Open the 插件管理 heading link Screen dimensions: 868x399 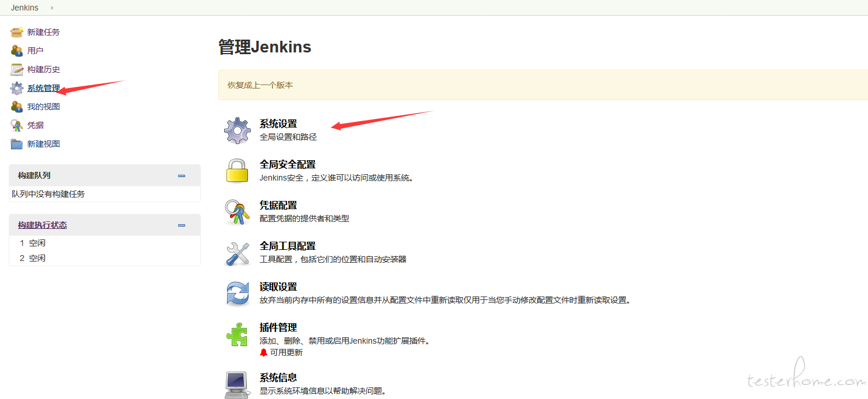pyautogui.click(x=278, y=327)
